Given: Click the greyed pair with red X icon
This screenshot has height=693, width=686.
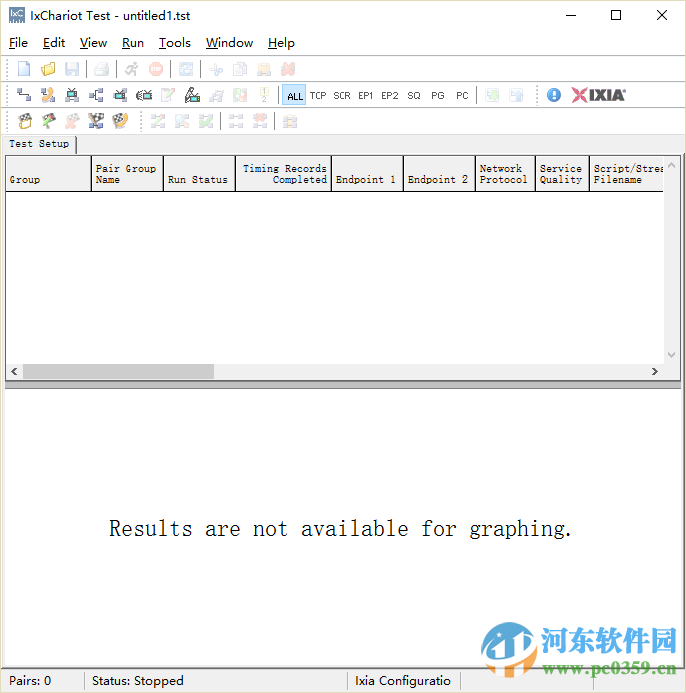Looking at the screenshot, I should coord(260,121).
